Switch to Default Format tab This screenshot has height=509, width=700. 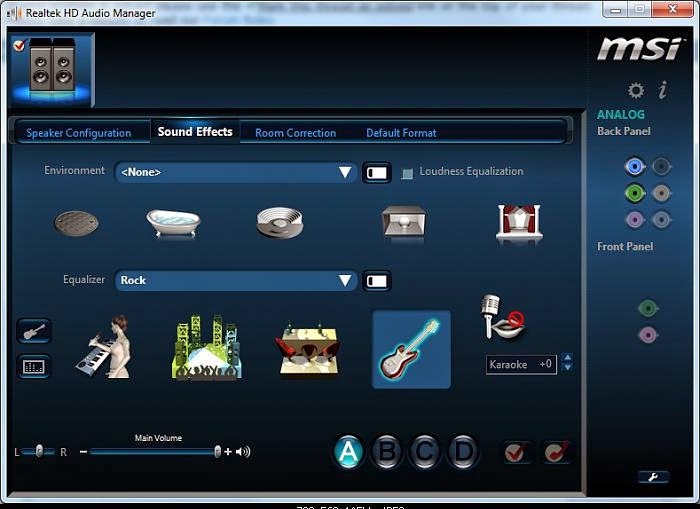[x=401, y=133]
